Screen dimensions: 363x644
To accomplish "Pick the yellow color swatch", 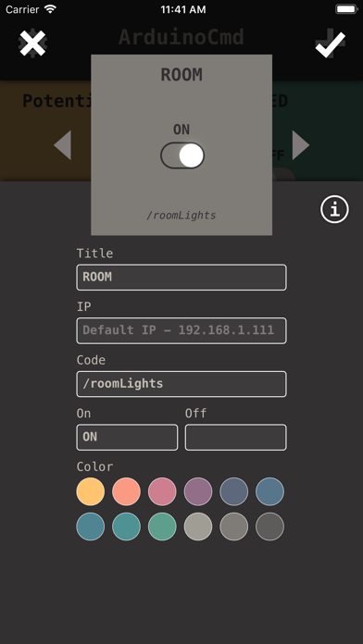I will point(91,491).
